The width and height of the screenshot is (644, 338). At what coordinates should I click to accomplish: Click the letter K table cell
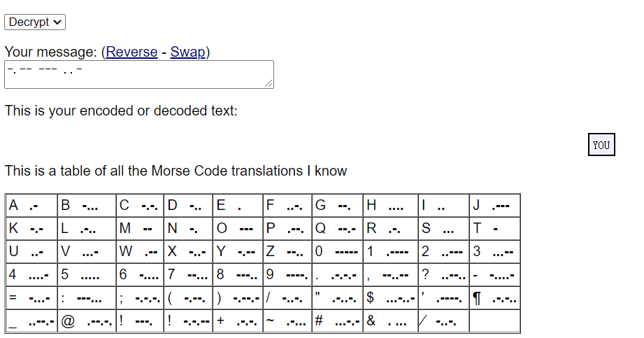coord(31,228)
